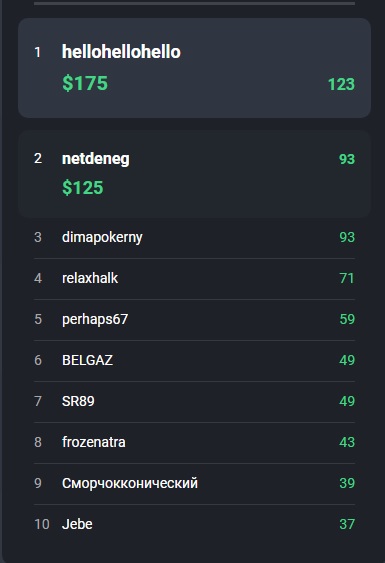The height and width of the screenshot is (563, 385).
Task: Select SR89 in the leaderboard
Action: (x=78, y=401)
